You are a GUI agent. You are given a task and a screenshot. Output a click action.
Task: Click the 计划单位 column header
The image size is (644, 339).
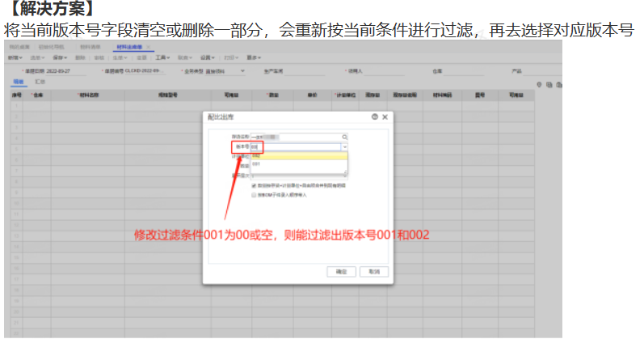(x=345, y=95)
